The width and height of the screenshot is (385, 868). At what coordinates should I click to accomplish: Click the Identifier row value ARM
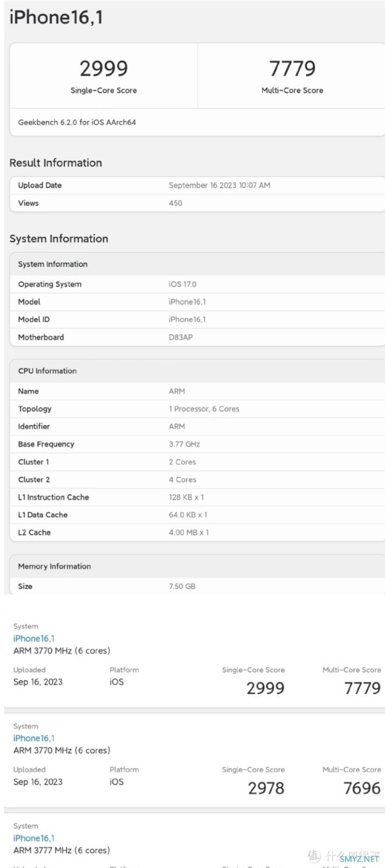177,427
